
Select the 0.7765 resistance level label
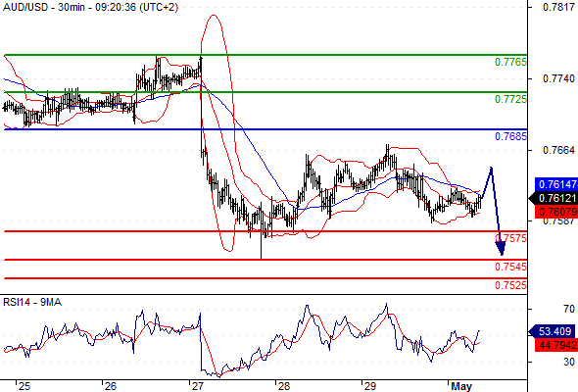(x=510, y=62)
